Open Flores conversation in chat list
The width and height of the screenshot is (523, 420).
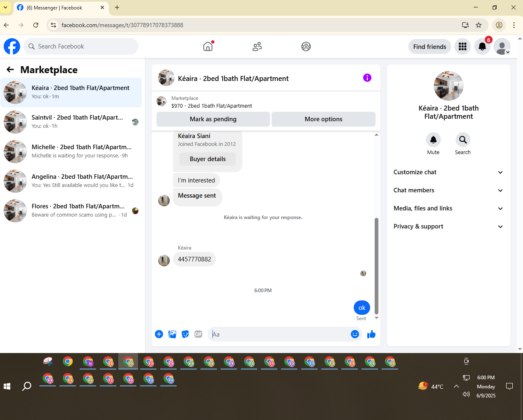(71, 211)
